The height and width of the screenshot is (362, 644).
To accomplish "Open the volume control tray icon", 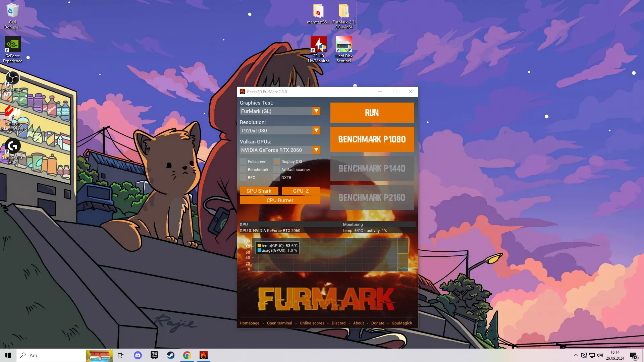I will [x=600, y=355].
